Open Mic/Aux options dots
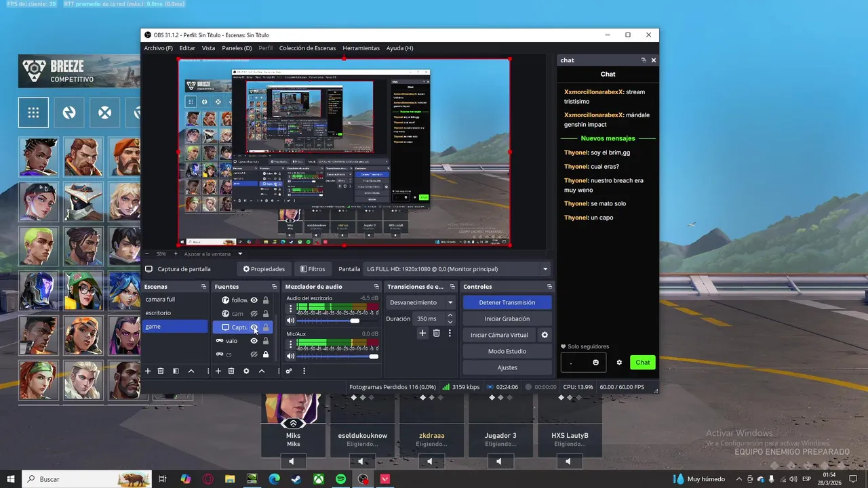 tap(291, 344)
